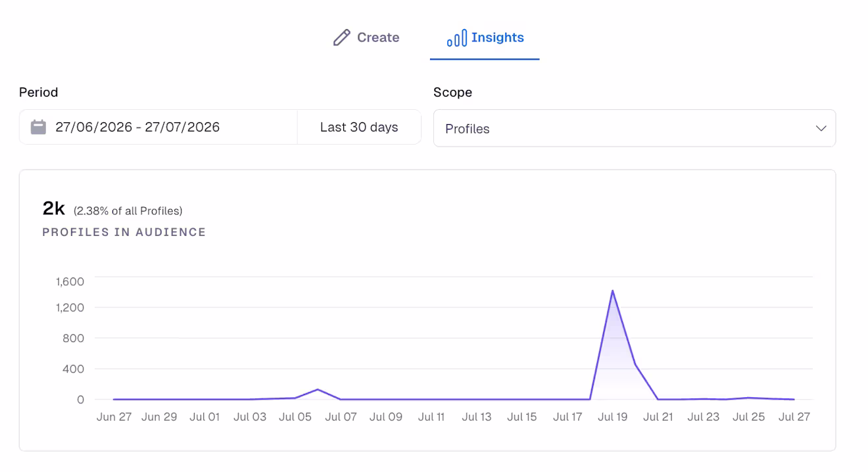Click the Period label

[39, 92]
